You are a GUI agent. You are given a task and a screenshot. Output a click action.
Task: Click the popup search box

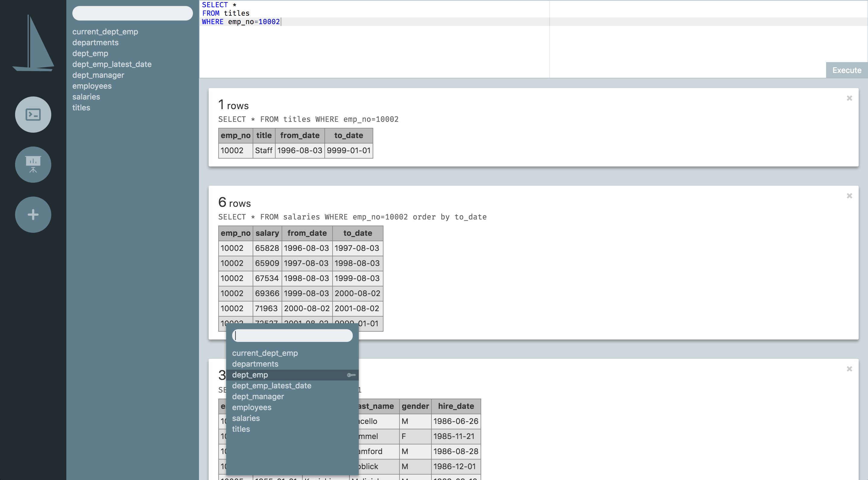pos(292,335)
